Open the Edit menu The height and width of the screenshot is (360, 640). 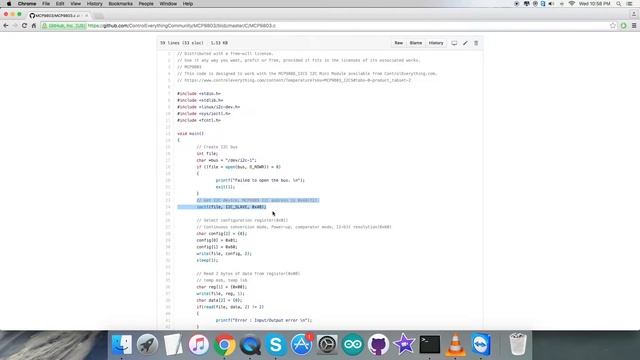coord(60,4)
